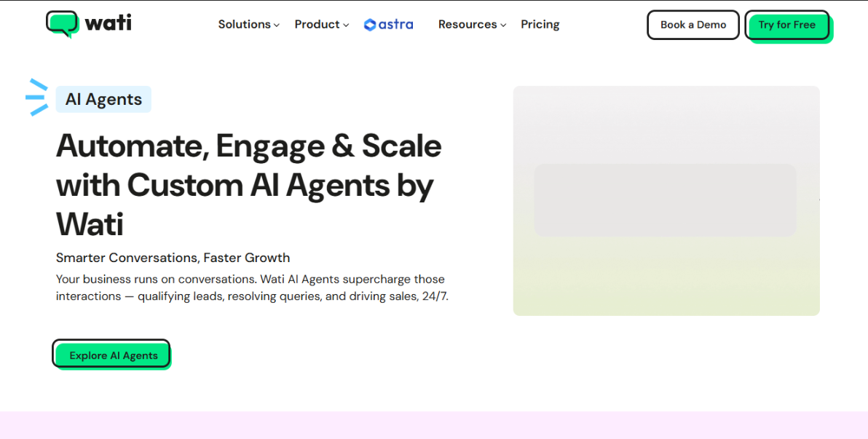Click the green chat bubble mark in logo

63,23
